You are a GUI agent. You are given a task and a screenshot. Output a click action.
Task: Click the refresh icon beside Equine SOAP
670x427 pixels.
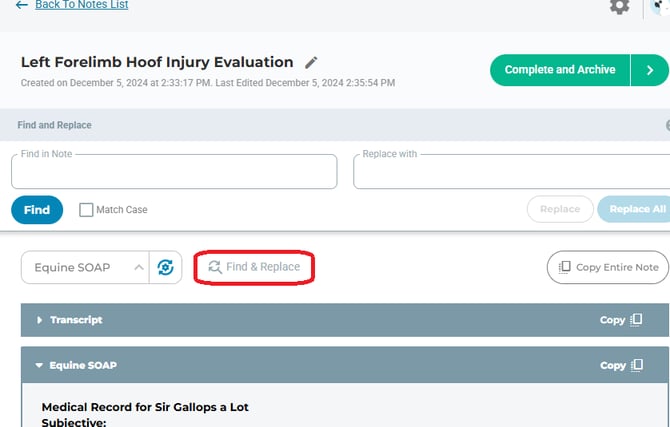[x=166, y=267]
